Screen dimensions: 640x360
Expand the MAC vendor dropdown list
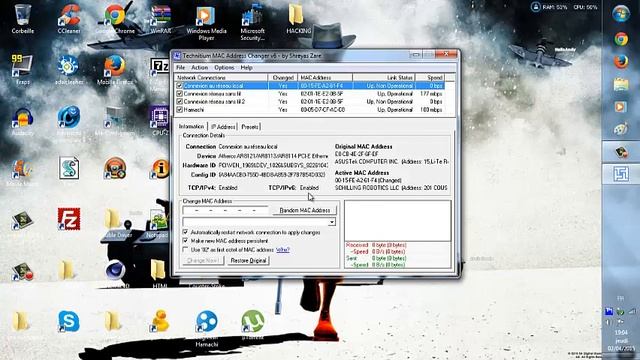[x=332, y=222]
